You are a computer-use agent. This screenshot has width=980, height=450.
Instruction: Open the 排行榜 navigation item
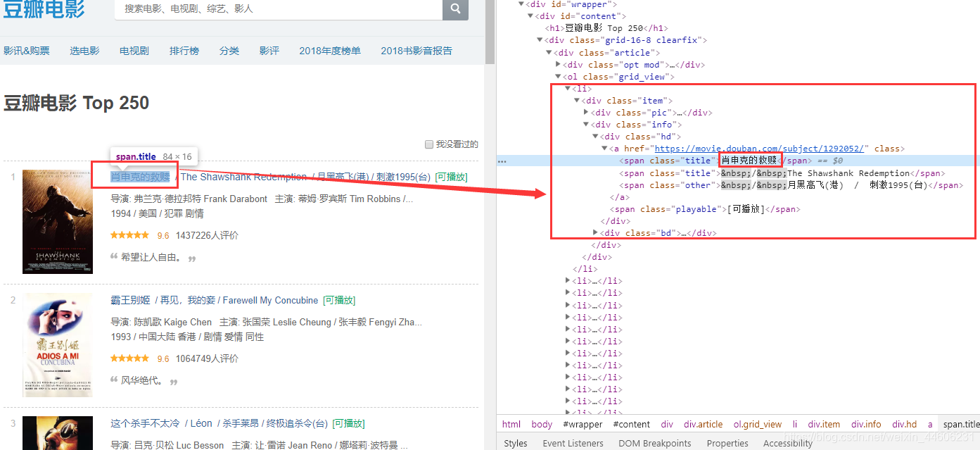[x=184, y=51]
